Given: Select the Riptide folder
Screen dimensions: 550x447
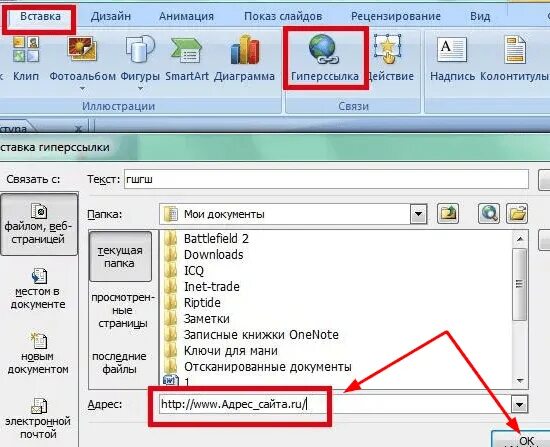Looking at the screenshot, I should [x=192, y=302].
